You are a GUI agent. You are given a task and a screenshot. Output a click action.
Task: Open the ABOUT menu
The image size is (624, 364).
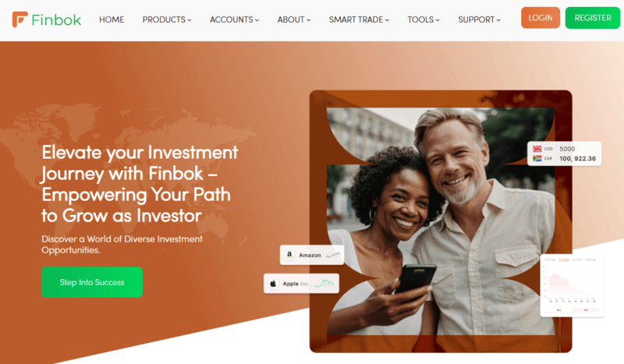(x=294, y=19)
